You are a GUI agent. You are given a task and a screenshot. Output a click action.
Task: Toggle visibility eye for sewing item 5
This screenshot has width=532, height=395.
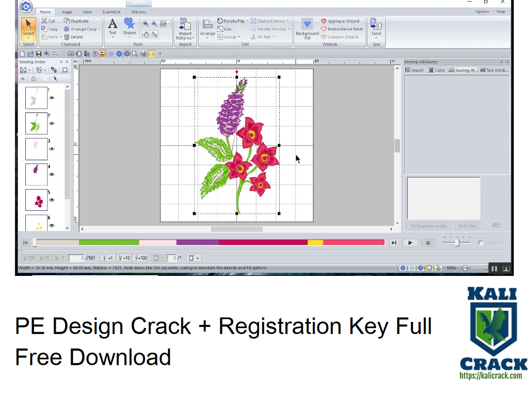52,200
